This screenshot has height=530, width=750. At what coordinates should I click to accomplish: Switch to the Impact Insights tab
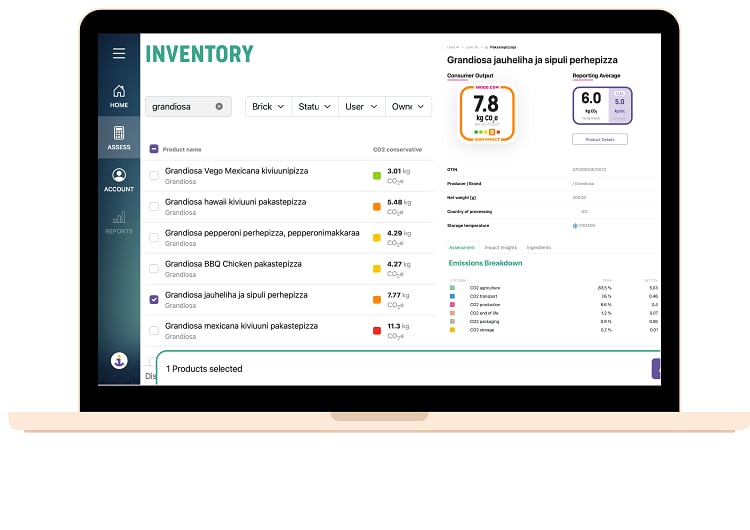[499, 246]
